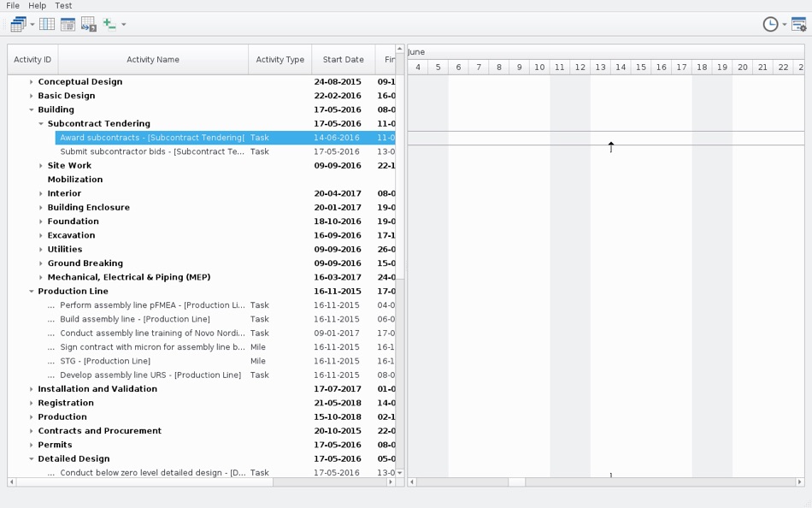Open the Test menu
Screen dimensions: 812x508
(64, 6)
